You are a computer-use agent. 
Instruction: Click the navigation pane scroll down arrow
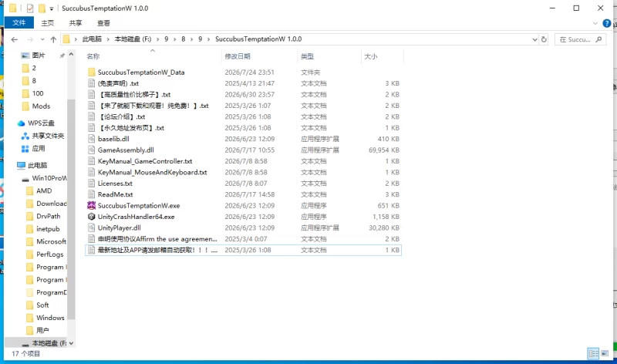(71, 343)
